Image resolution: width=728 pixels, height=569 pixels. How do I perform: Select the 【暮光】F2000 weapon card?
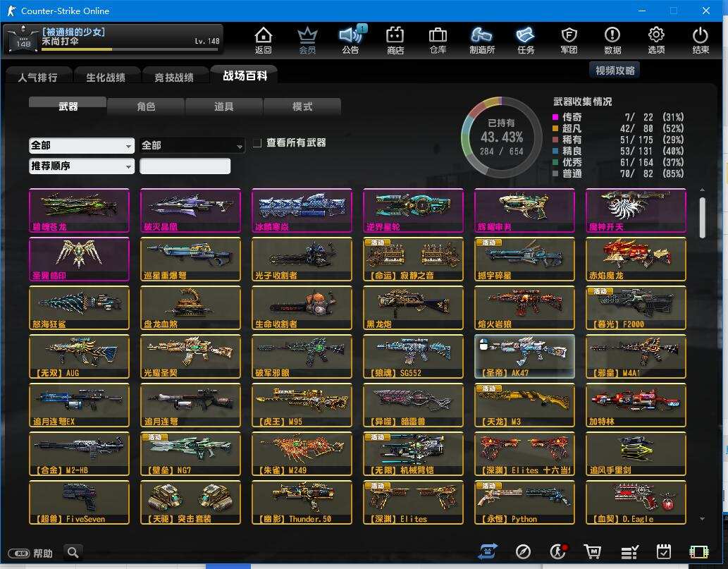point(636,308)
